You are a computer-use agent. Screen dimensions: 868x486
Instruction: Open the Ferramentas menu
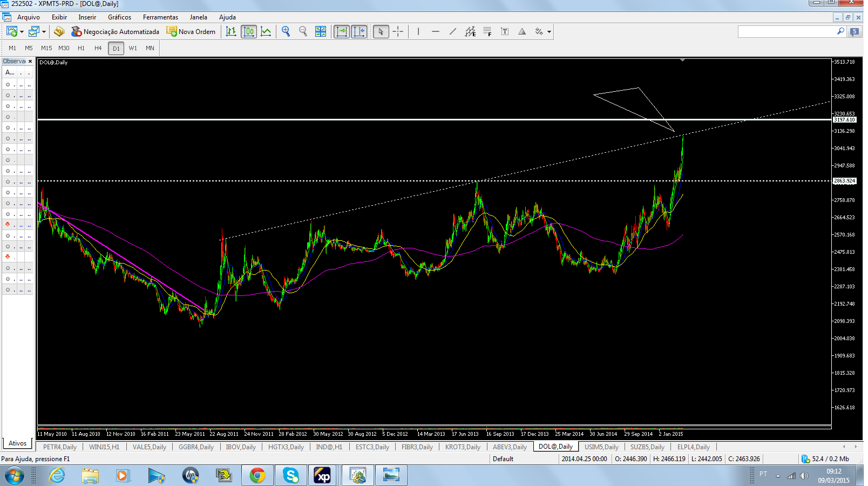pos(160,17)
